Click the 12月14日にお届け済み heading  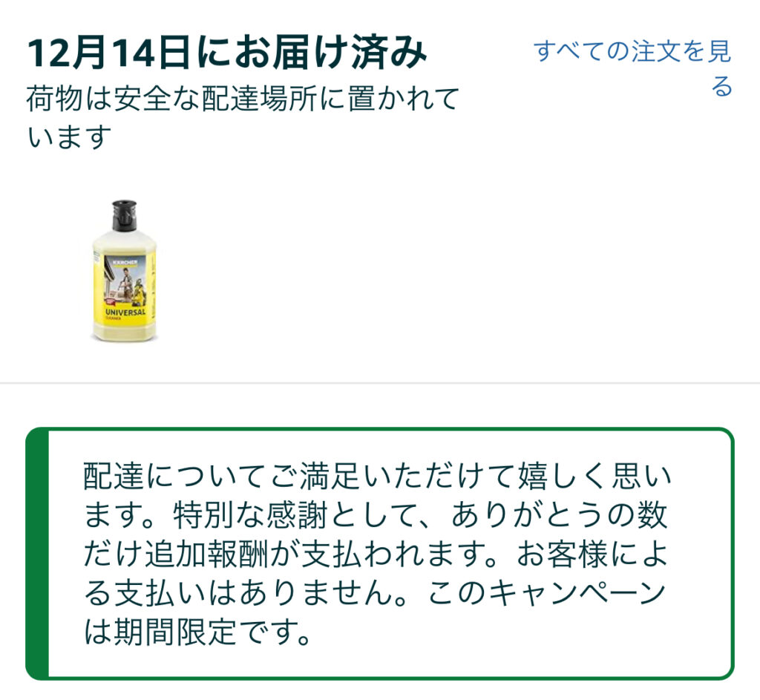click(x=227, y=52)
